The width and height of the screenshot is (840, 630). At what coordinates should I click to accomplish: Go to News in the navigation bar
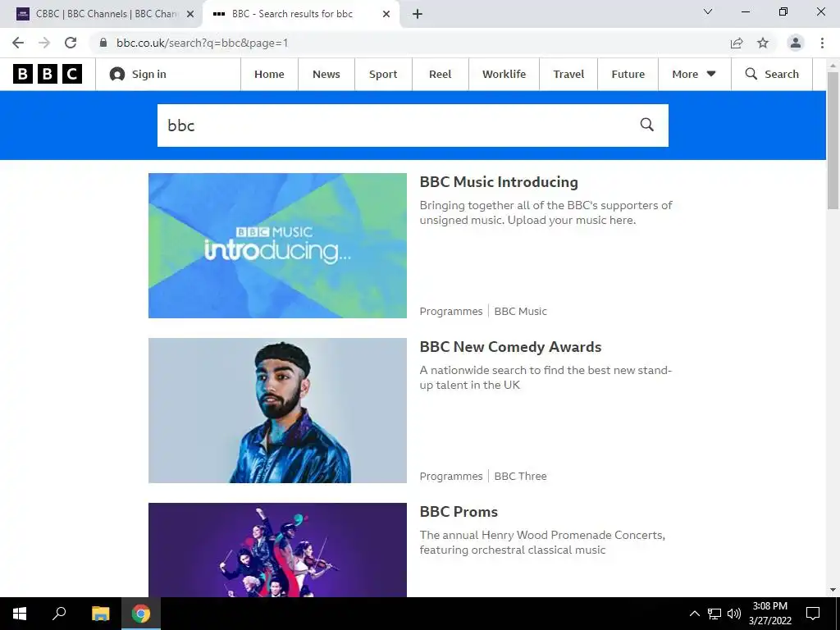click(326, 74)
